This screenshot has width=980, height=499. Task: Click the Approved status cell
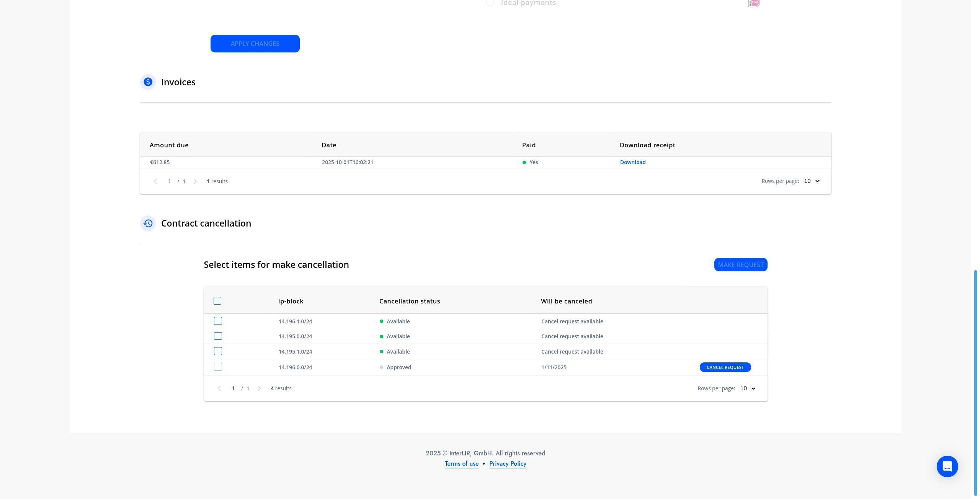pyautogui.click(x=395, y=367)
